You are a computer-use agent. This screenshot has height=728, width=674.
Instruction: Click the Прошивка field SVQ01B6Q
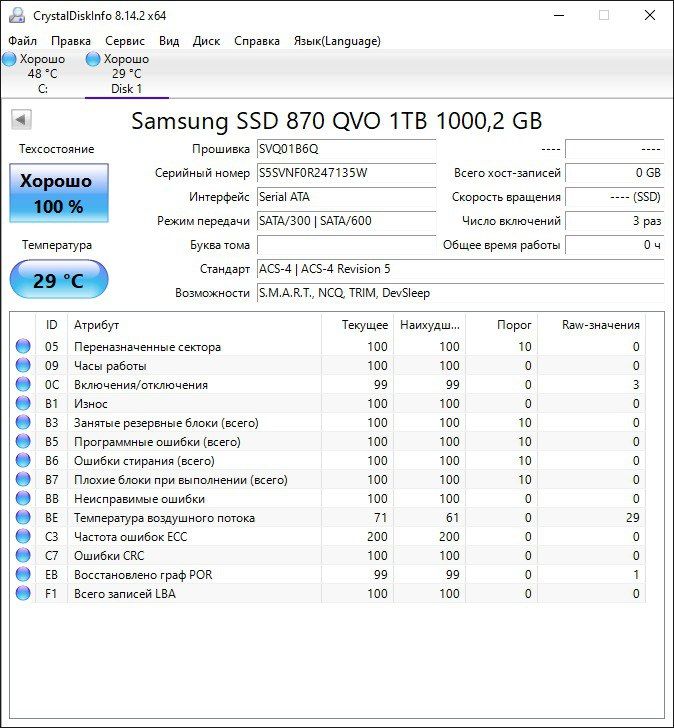click(346, 149)
